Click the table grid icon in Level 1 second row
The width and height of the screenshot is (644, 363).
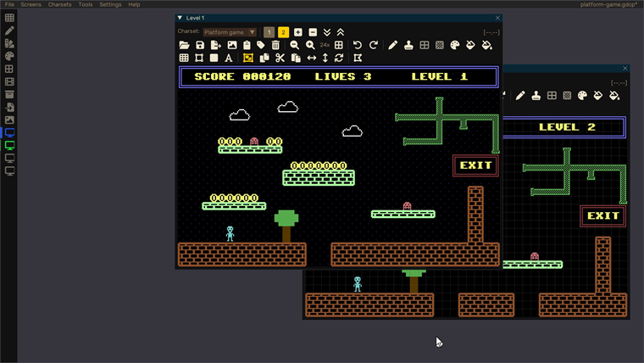coord(184,58)
